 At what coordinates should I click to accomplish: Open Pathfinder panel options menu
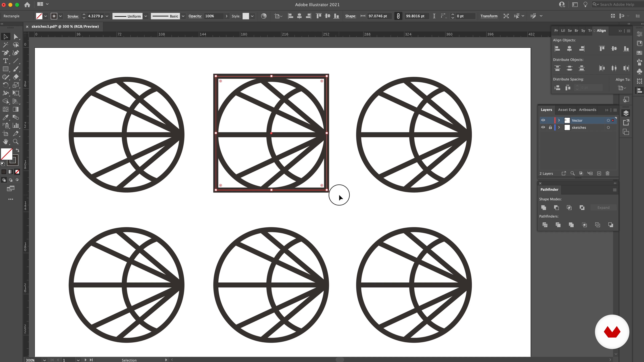(614, 190)
